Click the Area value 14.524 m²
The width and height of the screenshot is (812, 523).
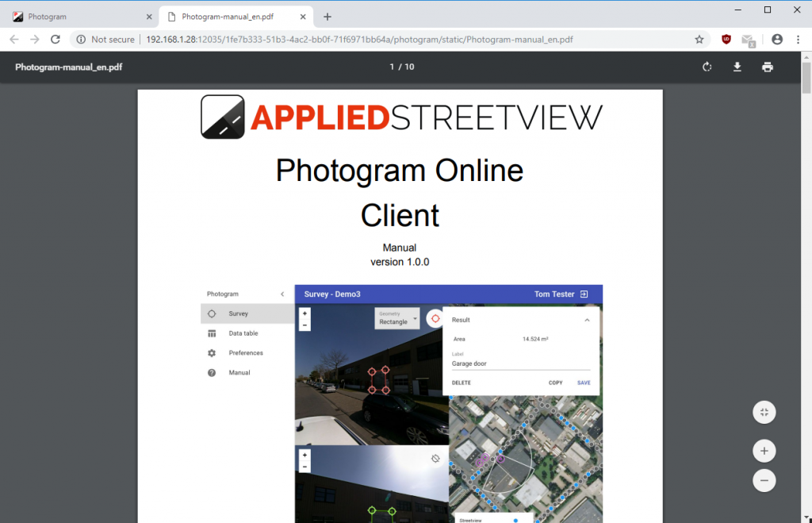click(535, 339)
